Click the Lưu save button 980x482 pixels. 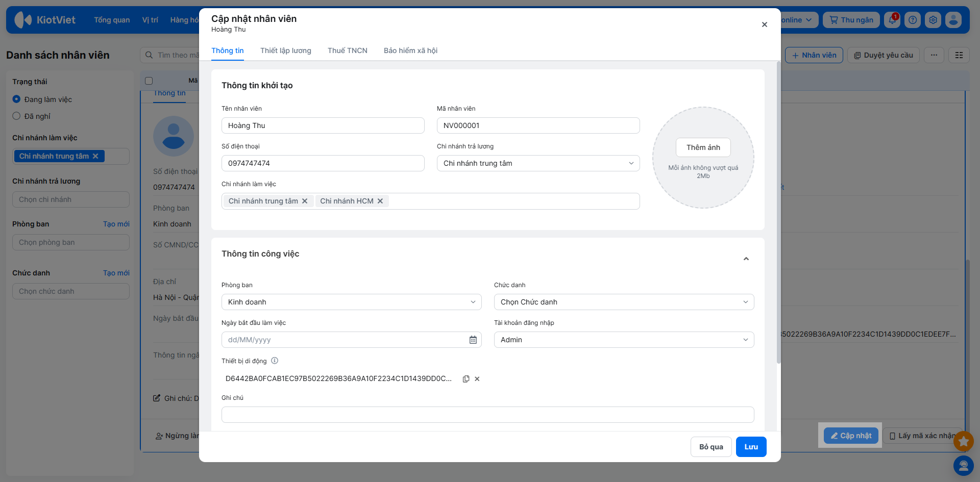pos(751,447)
